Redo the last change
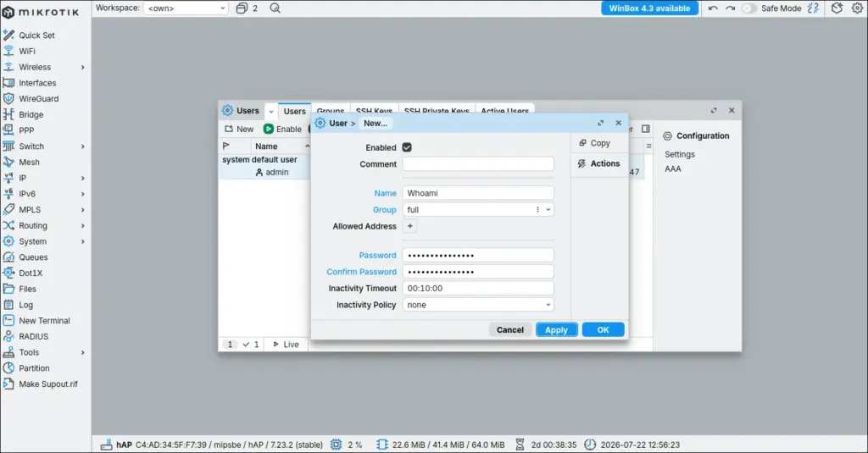 [x=730, y=8]
